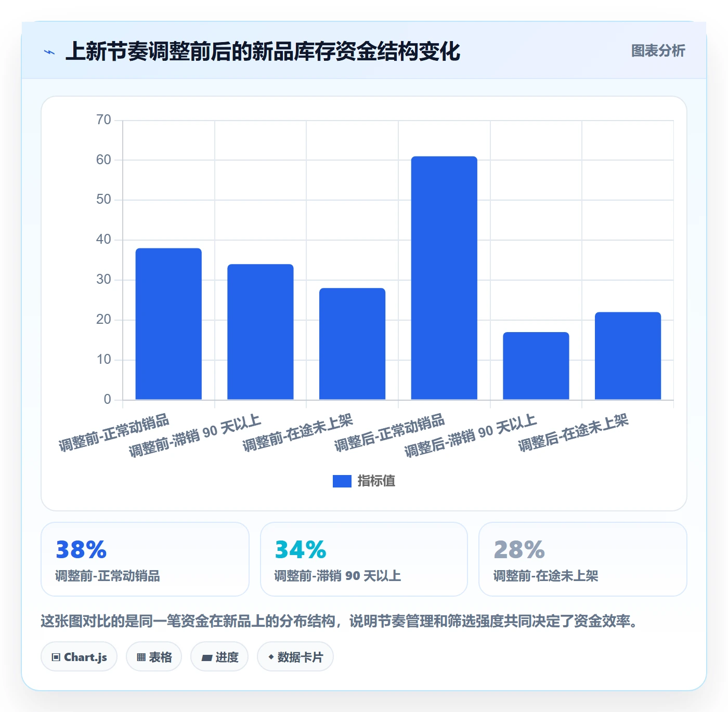Open the 28% 调整前-在途未上架 data card

coord(583,559)
